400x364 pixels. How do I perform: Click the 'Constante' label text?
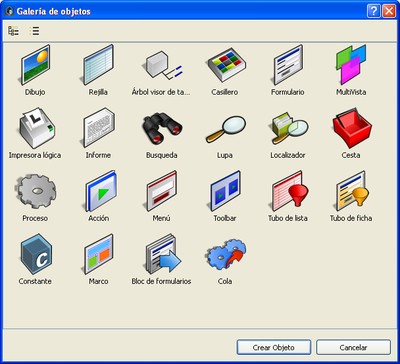pos(35,281)
